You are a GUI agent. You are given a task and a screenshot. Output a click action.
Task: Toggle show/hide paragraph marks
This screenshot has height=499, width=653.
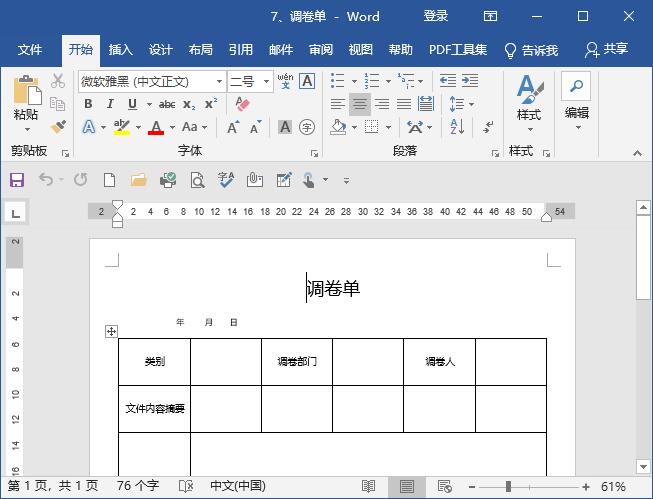[488, 127]
